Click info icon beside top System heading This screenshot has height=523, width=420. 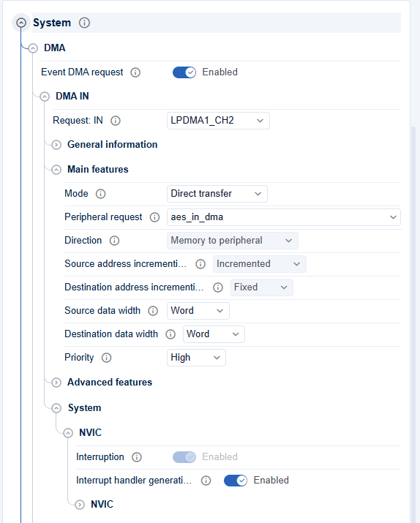(84, 23)
